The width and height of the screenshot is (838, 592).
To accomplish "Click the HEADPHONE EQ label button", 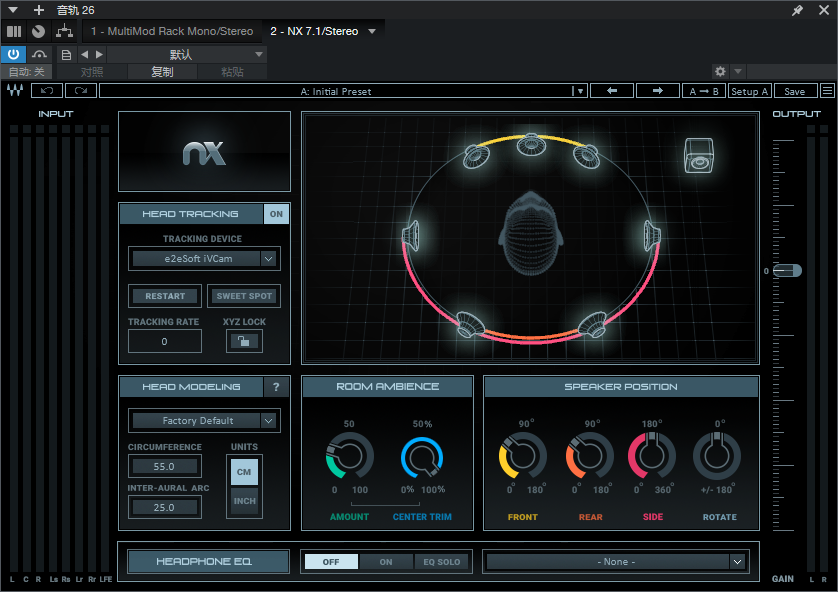I will pyautogui.click(x=208, y=562).
